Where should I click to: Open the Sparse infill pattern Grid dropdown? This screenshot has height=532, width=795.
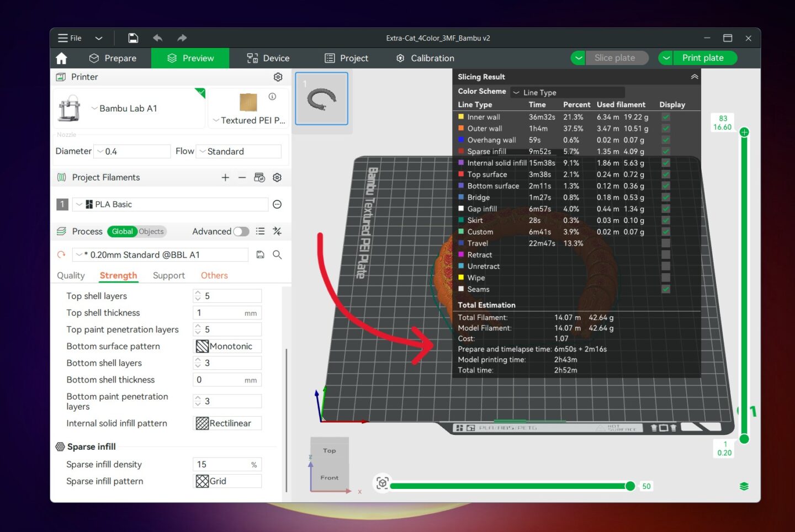(227, 481)
